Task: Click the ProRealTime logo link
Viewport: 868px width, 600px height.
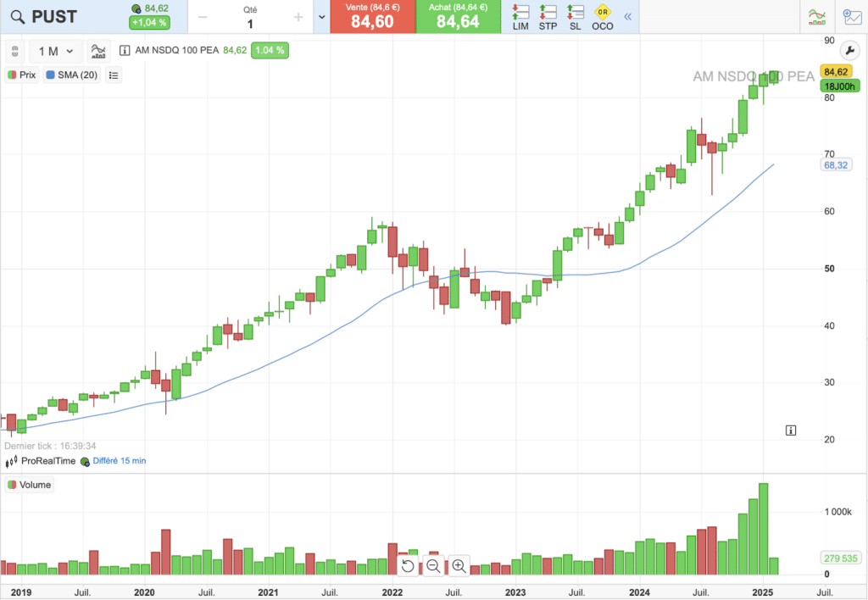Action: [48, 460]
